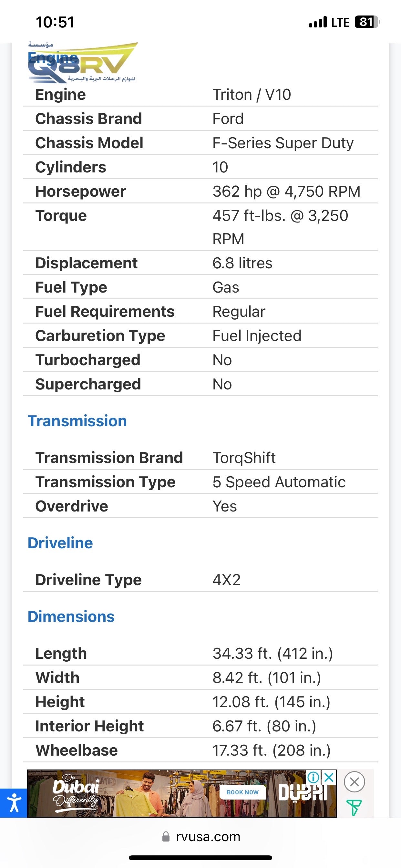Tap the Chassis Model row label
This screenshot has width=401, height=868.
[89, 143]
